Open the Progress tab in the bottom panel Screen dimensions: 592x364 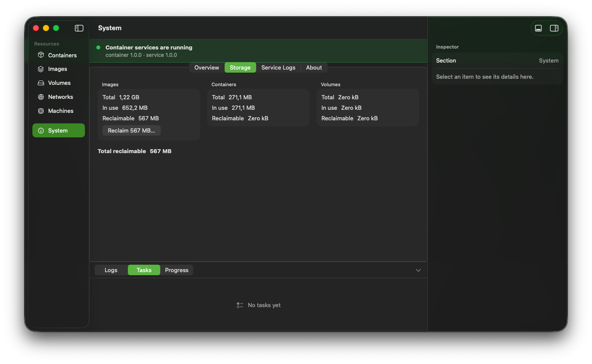pos(176,270)
